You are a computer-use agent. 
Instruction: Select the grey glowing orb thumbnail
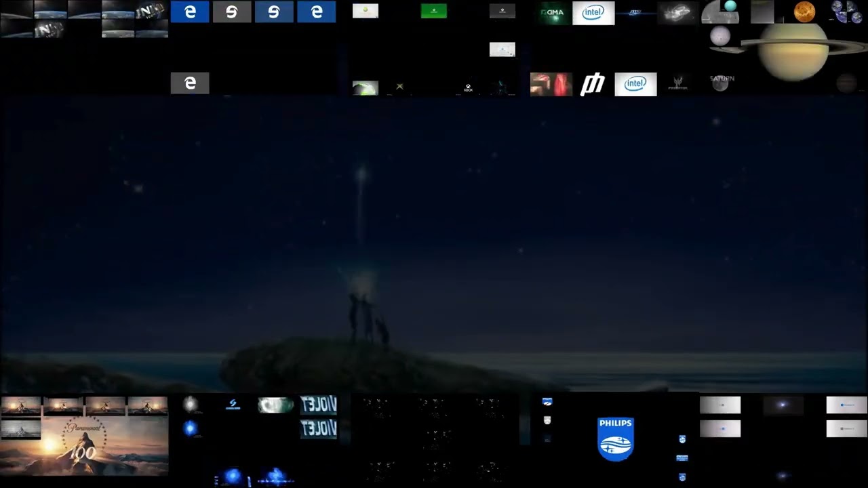pos(191,405)
